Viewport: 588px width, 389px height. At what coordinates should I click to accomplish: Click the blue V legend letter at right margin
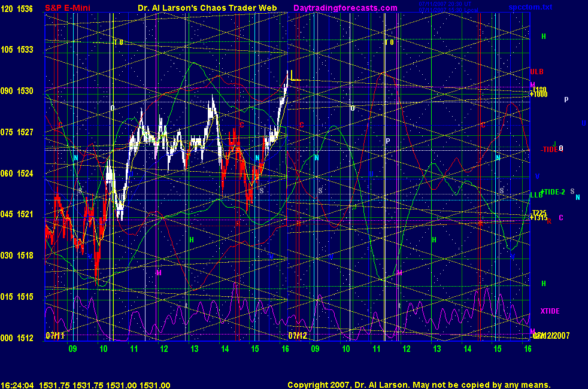click(537, 176)
